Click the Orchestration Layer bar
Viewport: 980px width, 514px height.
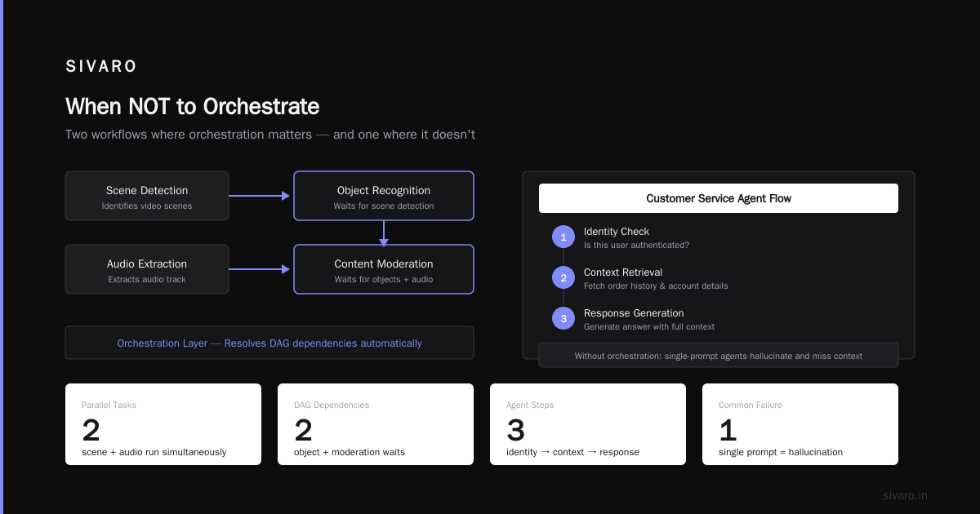click(269, 343)
